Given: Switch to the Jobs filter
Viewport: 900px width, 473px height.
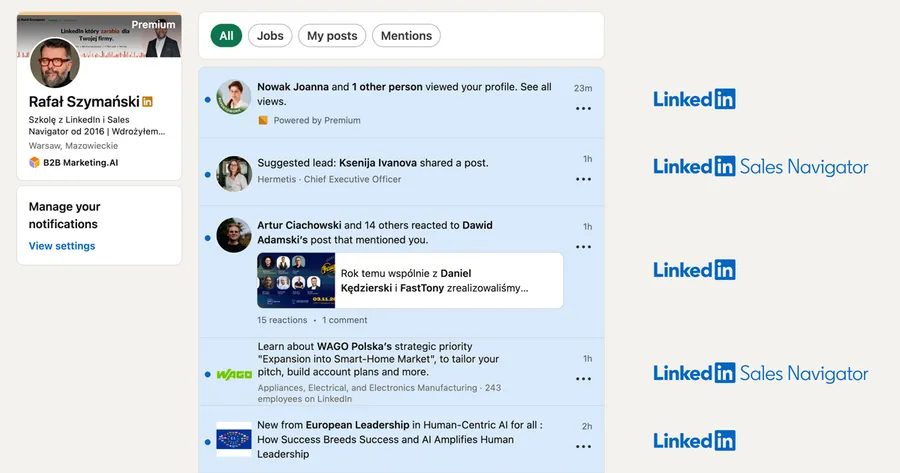Looking at the screenshot, I should pos(270,36).
